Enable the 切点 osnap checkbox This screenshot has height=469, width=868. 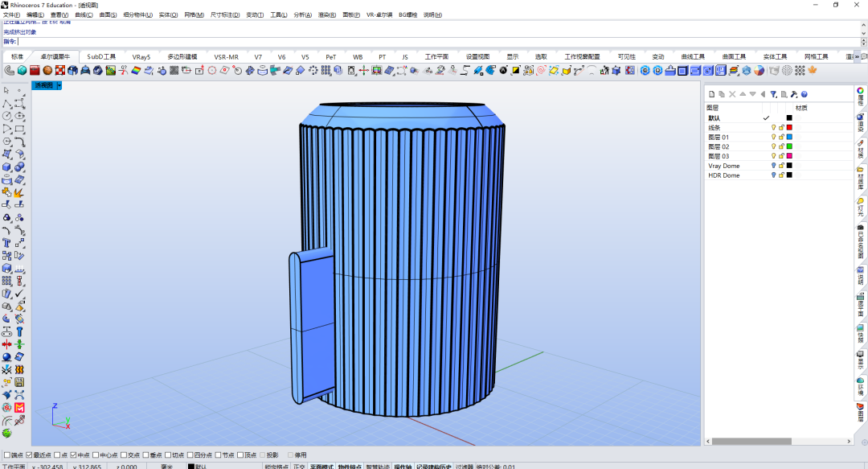pyautogui.click(x=168, y=455)
